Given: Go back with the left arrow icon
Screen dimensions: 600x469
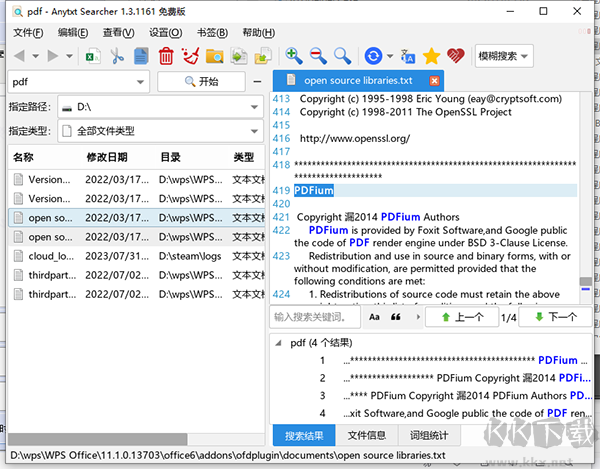Looking at the screenshot, I should [x=19, y=56].
